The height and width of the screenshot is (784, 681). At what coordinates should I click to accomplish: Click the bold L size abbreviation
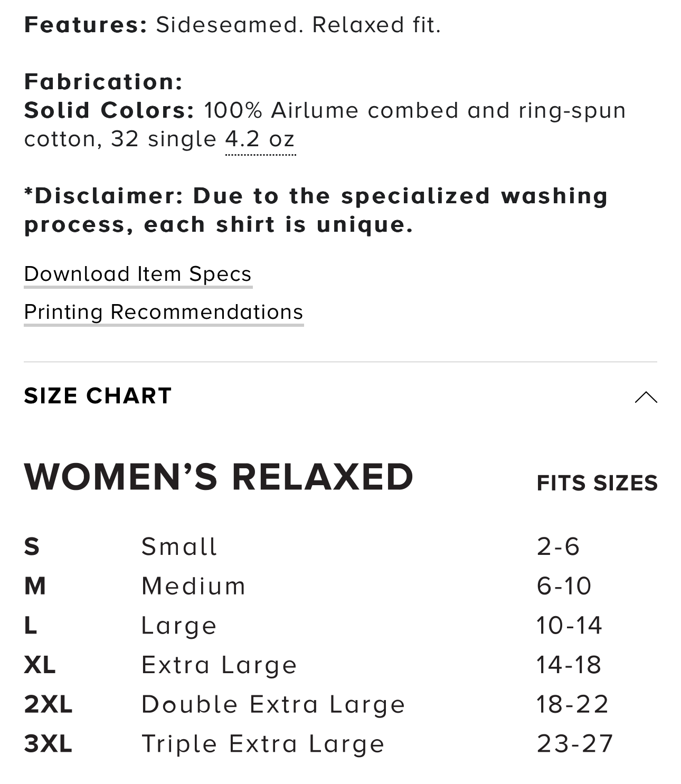tap(31, 626)
